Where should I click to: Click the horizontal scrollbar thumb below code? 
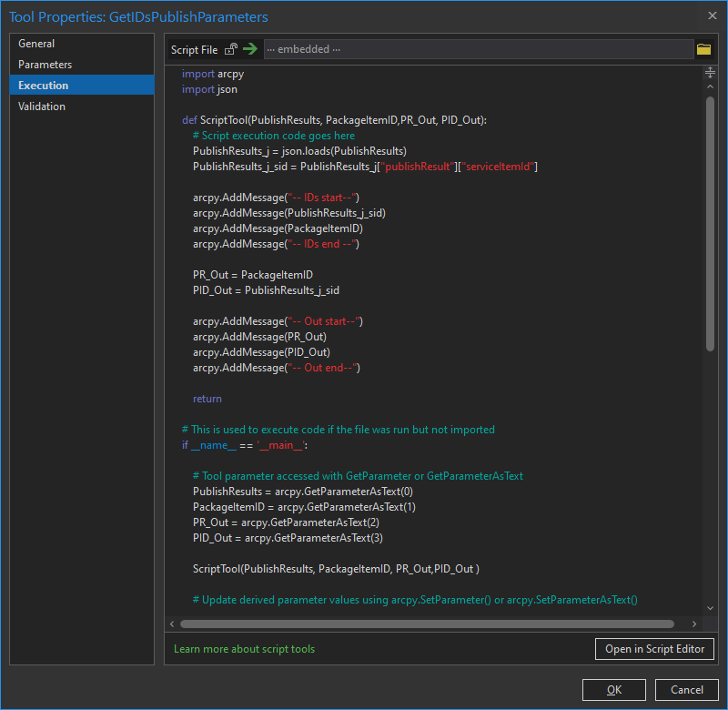(427, 624)
